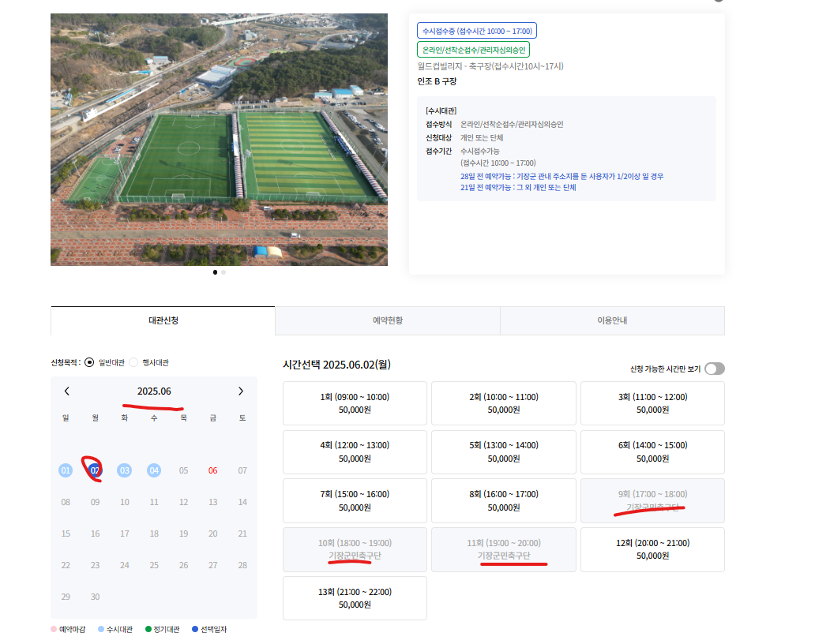The image size is (830, 644).
Task: Open the 대관신청 tab
Action: pyautogui.click(x=163, y=320)
